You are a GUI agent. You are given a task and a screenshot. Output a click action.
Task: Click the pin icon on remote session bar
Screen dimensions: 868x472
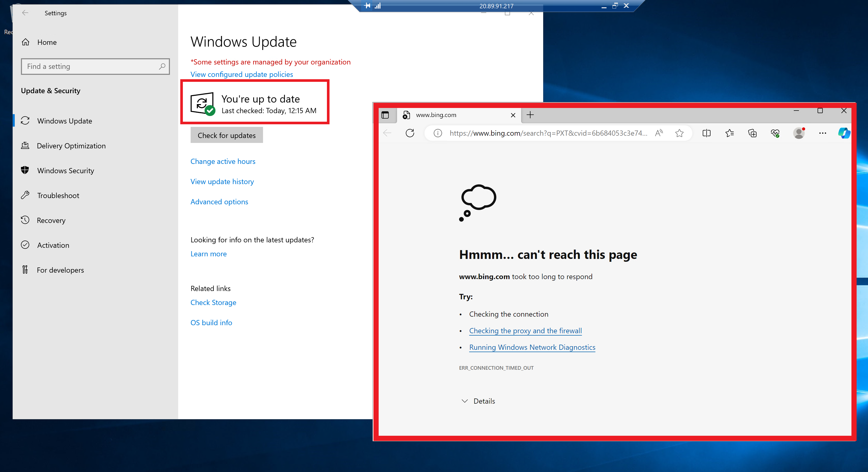click(367, 6)
